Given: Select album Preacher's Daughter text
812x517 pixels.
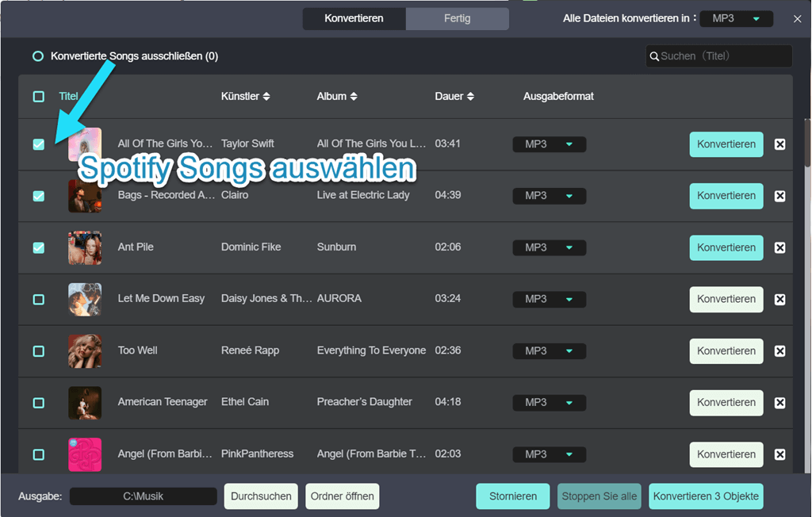Looking at the screenshot, I should point(365,402).
